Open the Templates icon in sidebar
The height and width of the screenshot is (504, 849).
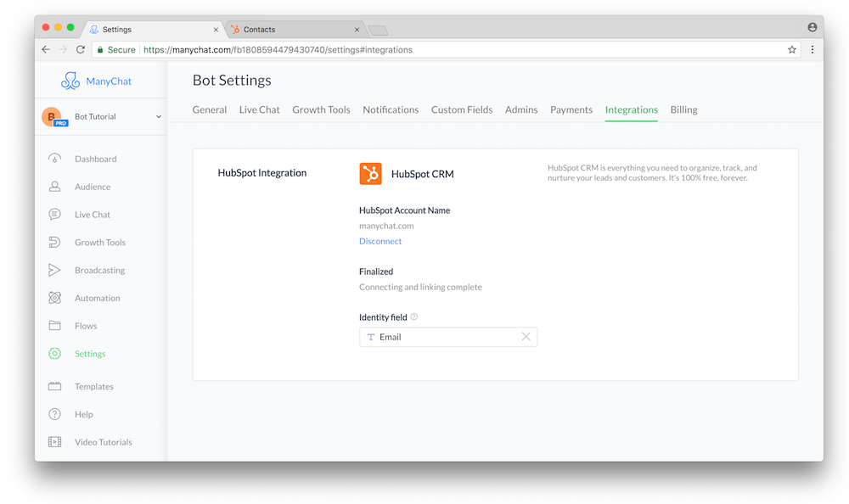coord(54,386)
